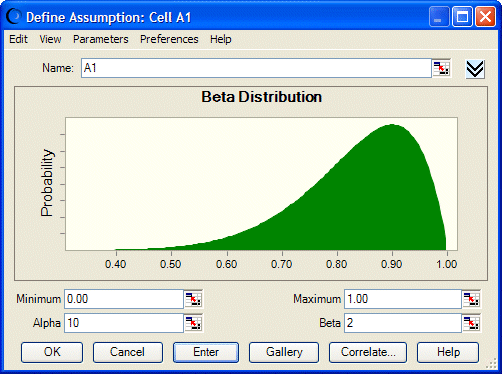Expand dialog with the double-chevron button
This screenshot has width=502, height=374.
(x=475, y=69)
